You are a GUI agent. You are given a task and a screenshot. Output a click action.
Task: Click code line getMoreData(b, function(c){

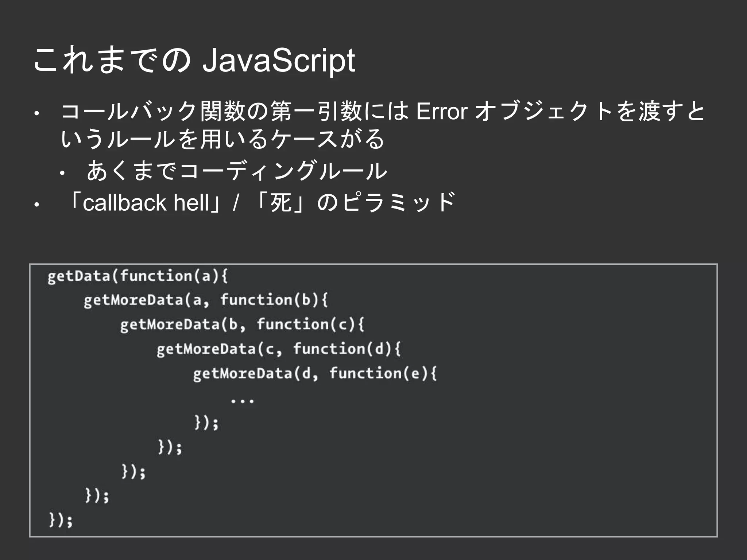[x=242, y=325]
